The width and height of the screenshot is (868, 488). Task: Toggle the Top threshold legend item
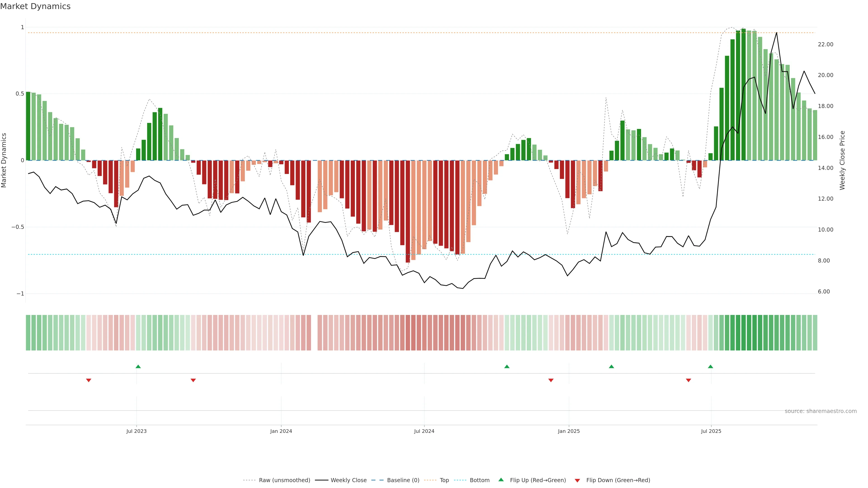[x=444, y=480]
